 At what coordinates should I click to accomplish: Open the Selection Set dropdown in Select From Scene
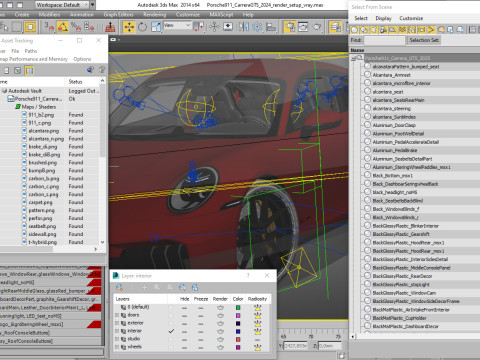pyautogui.click(x=424, y=40)
